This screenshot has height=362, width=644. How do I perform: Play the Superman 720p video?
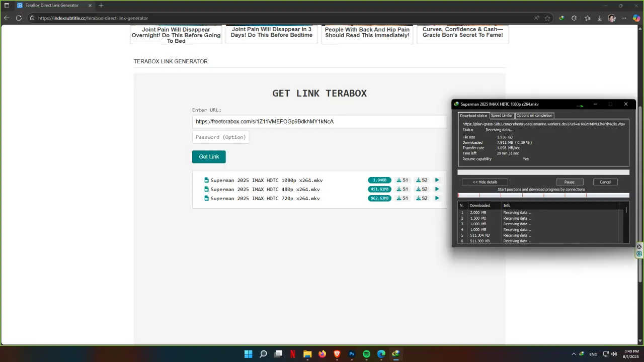pyautogui.click(x=437, y=198)
